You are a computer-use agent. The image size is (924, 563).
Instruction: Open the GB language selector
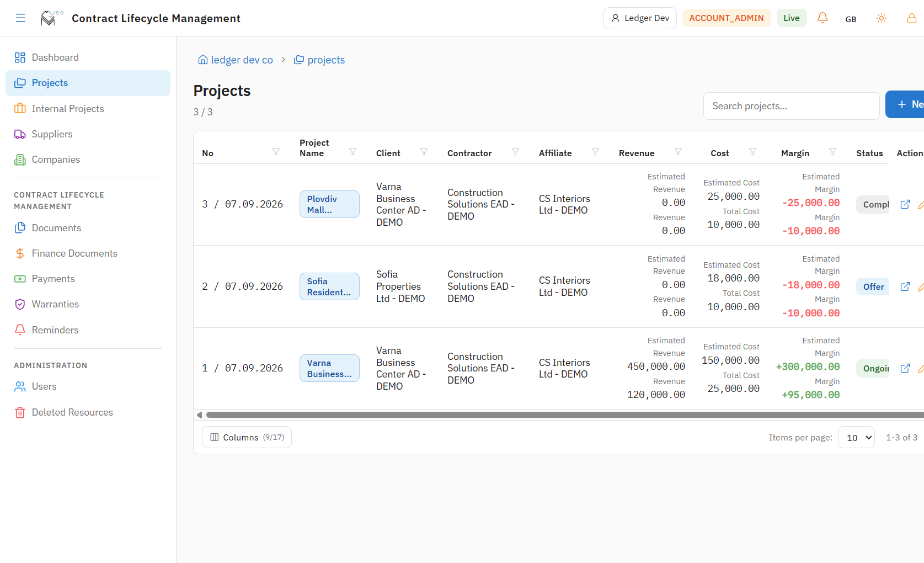(x=851, y=19)
